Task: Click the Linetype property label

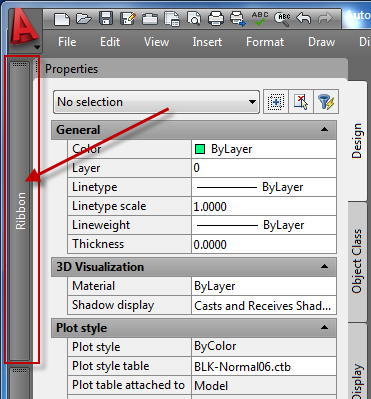Action: [x=95, y=187]
